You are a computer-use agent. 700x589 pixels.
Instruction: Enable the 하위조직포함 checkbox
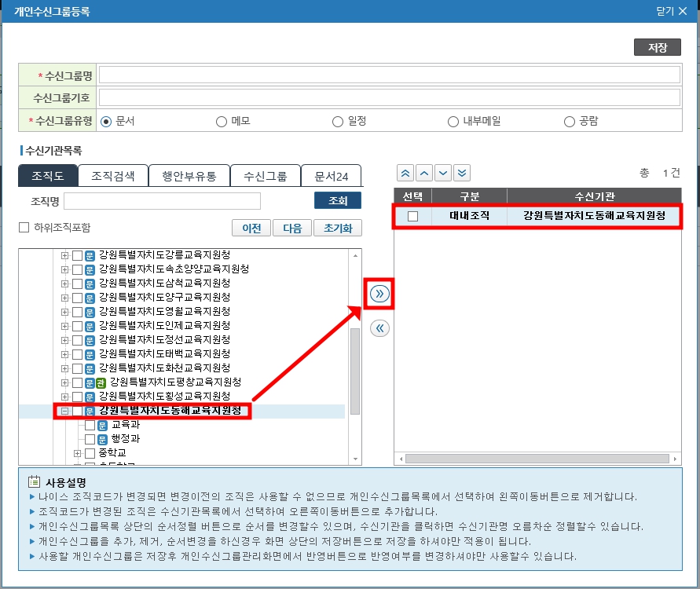tap(24, 228)
